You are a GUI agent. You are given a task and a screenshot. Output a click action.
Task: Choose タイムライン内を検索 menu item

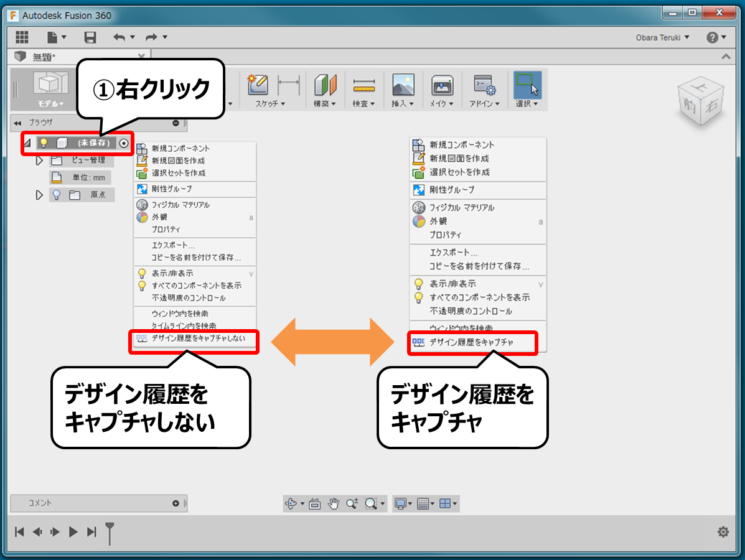point(195,326)
